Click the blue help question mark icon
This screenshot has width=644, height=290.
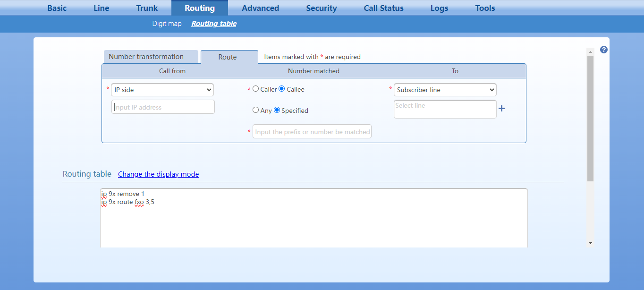603,50
